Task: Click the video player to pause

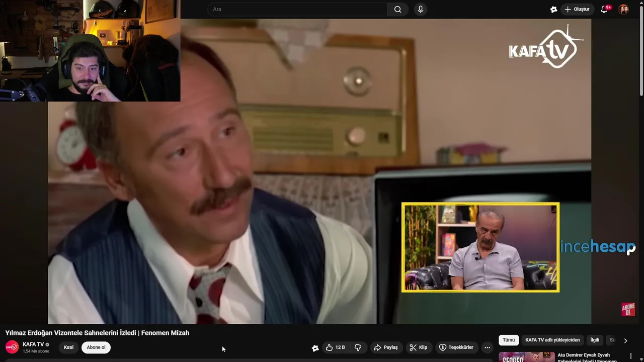Action: click(320, 171)
